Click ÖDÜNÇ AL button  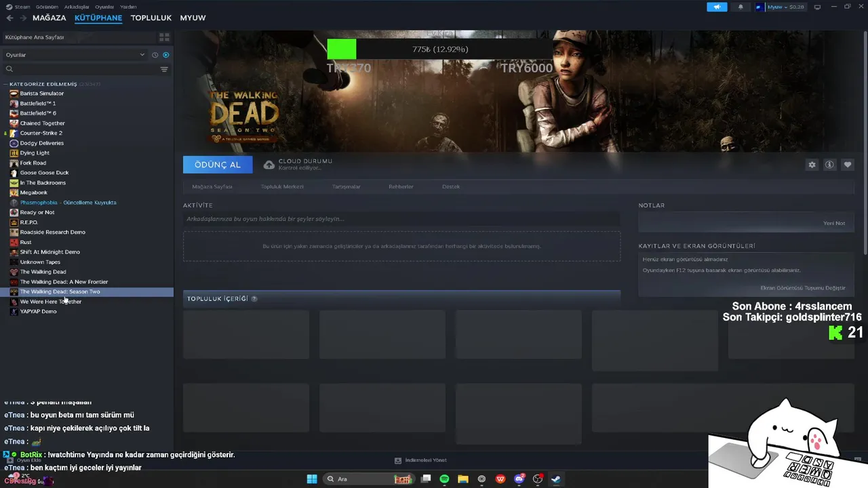click(x=218, y=165)
